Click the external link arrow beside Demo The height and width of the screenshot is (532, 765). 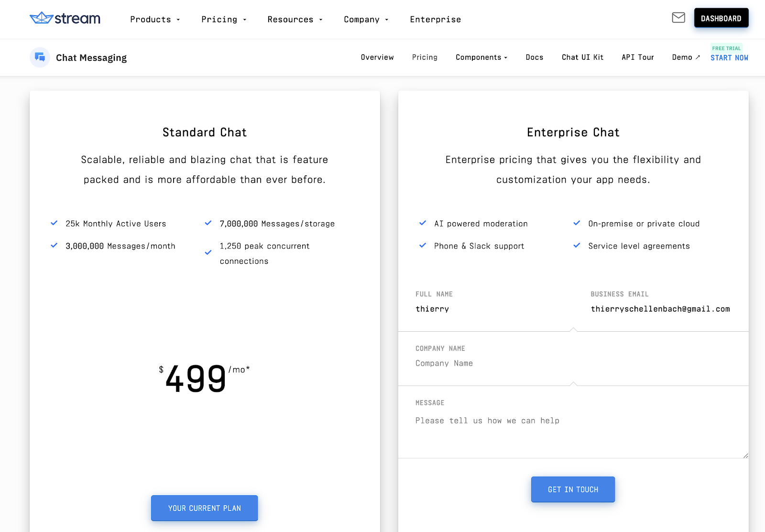pyautogui.click(x=699, y=56)
